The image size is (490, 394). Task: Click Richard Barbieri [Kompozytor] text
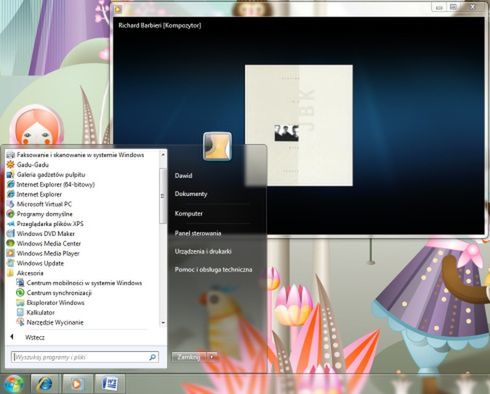[x=160, y=25]
